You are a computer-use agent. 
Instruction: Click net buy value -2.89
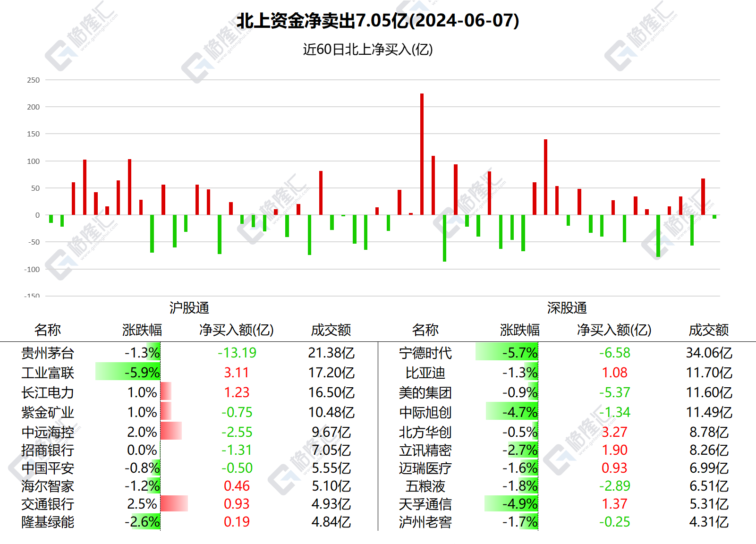point(615,486)
